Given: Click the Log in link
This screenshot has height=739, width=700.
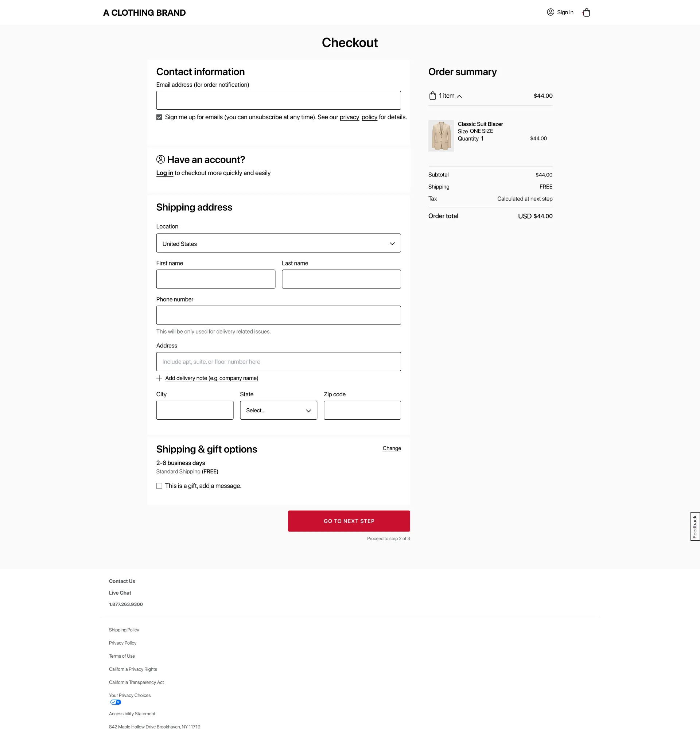Looking at the screenshot, I should coord(164,173).
